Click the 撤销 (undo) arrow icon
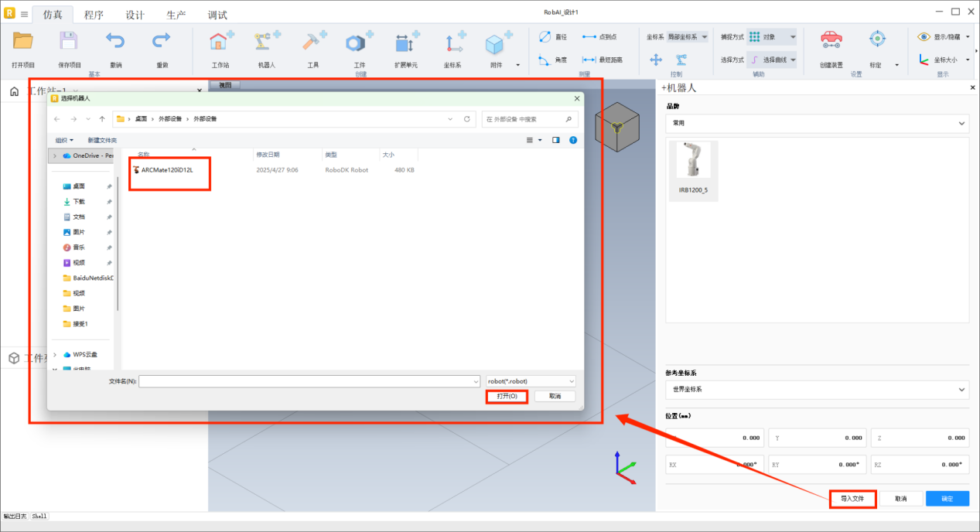This screenshot has height=532, width=980. coord(115,42)
